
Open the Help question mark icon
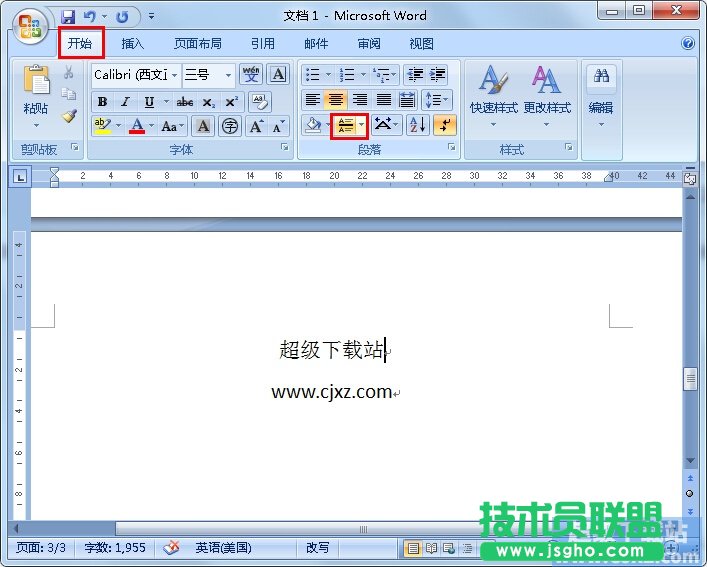click(688, 44)
